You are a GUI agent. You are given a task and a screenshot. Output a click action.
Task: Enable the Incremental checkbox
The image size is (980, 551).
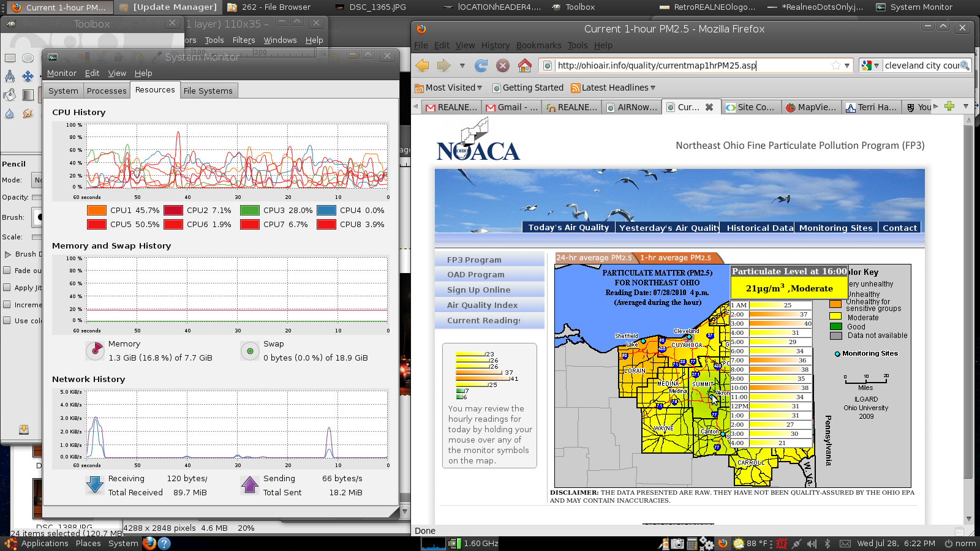(x=7, y=304)
